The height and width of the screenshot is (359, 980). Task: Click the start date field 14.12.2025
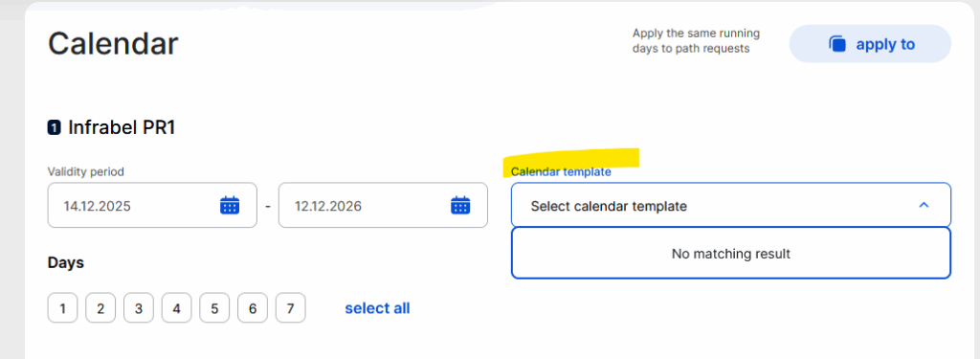[x=152, y=205]
